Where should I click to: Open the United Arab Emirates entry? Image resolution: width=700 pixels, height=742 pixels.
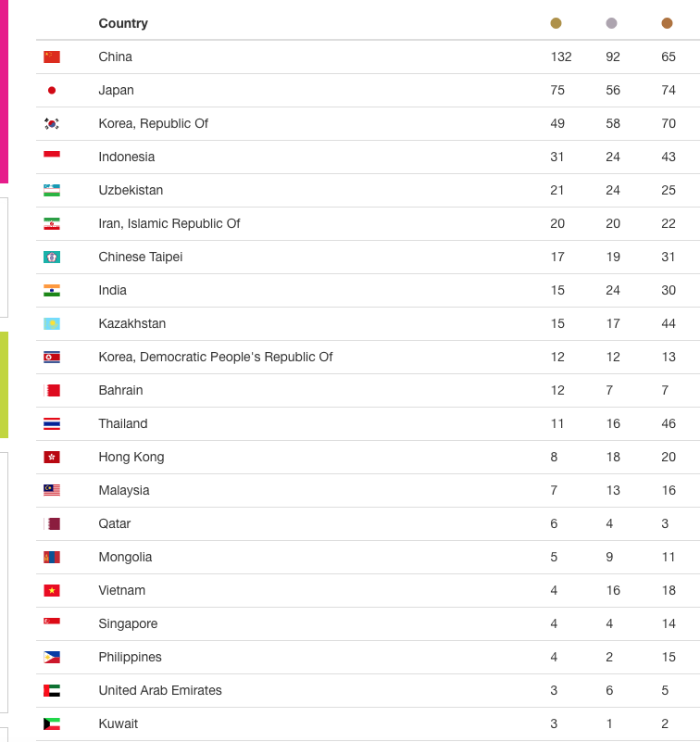click(x=160, y=690)
